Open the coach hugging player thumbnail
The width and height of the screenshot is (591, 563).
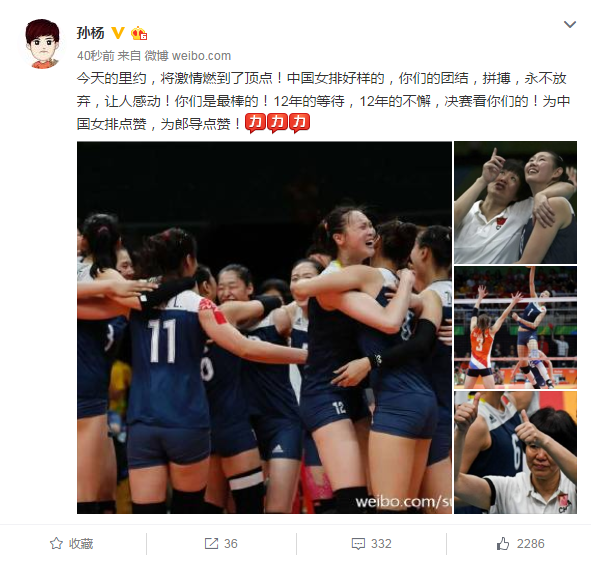[x=515, y=202]
